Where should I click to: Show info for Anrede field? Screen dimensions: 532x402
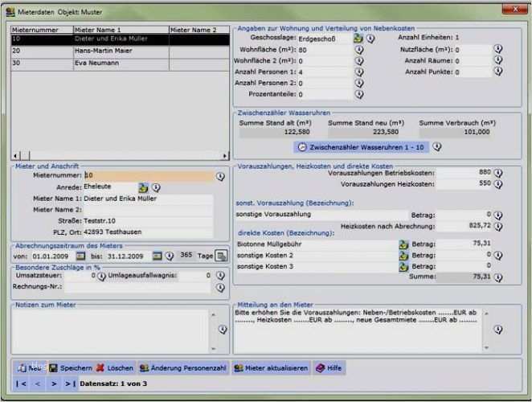click(156, 187)
